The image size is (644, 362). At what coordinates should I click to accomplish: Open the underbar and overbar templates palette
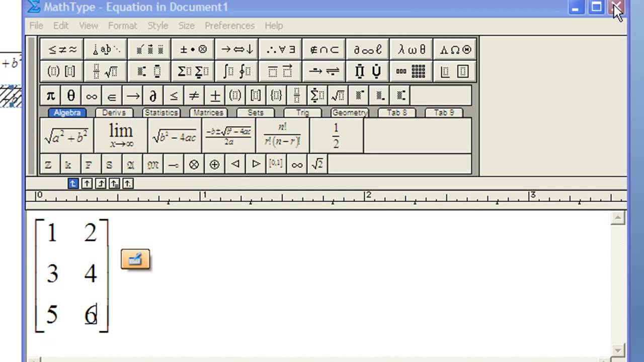tap(281, 71)
